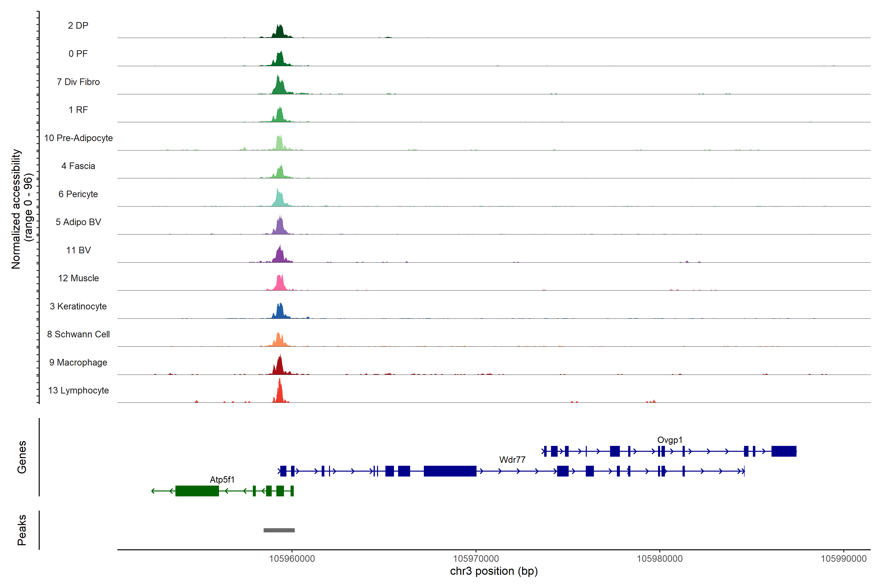
Task: Click the 2 DP track label
Action: click(78, 25)
